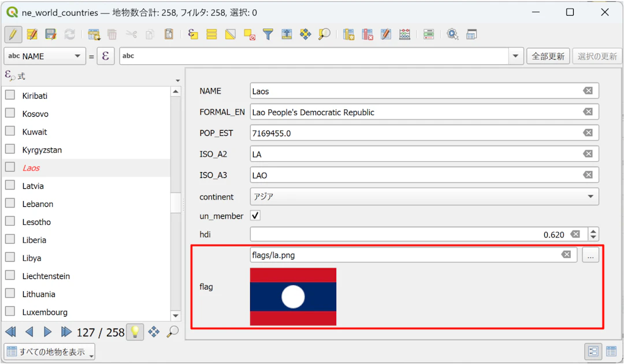The image size is (624, 364).
Task: Dock the attribute table window
Action: coord(471,35)
